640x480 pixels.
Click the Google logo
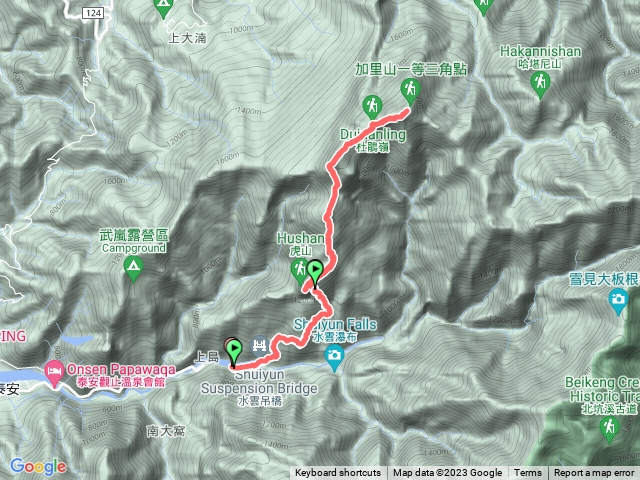[38, 466]
